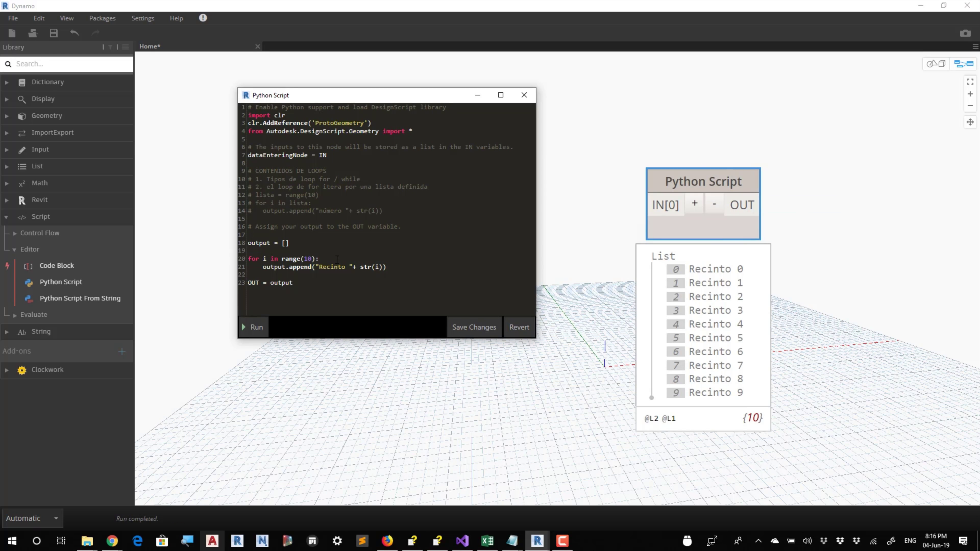Click the Save Changes button
The width and height of the screenshot is (980, 551).
[474, 327]
